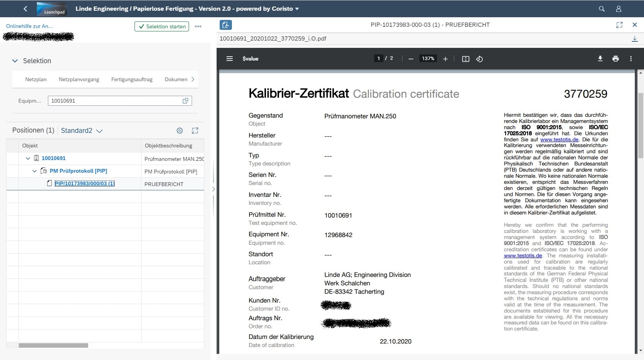The width and height of the screenshot is (644, 360).
Task: Collapse the left panel with splitter arrow
Action: [x=214, y=189]
